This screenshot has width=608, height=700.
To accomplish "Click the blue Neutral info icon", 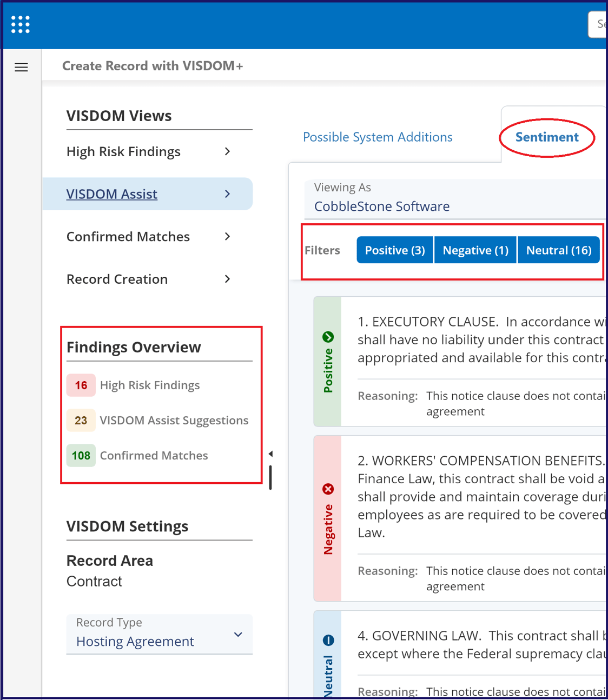I will [328, 641].
